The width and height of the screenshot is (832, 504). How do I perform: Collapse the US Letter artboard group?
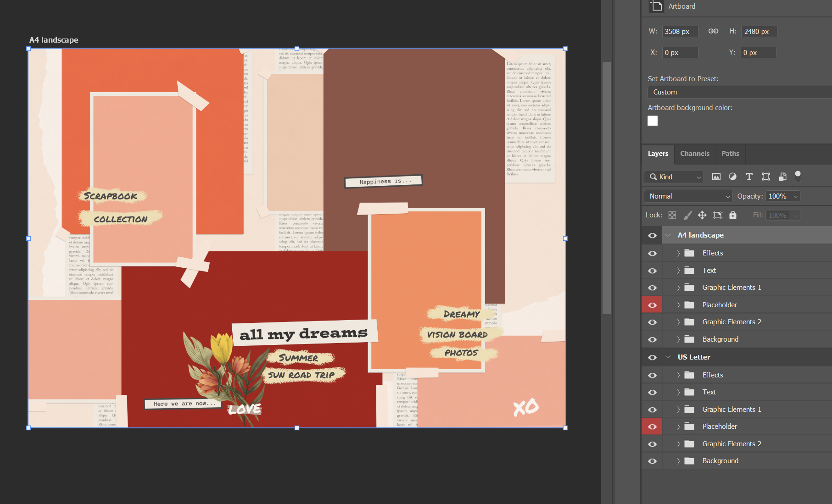point(668,357)
